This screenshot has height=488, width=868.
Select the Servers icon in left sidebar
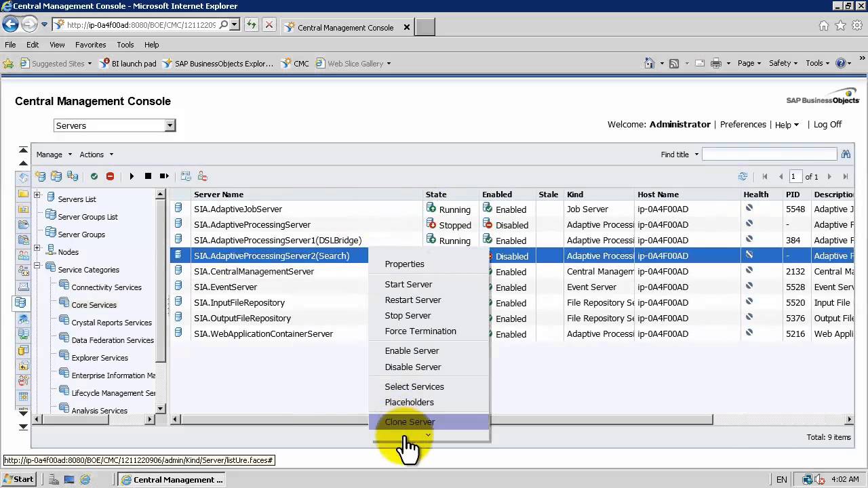coord(21,303)
